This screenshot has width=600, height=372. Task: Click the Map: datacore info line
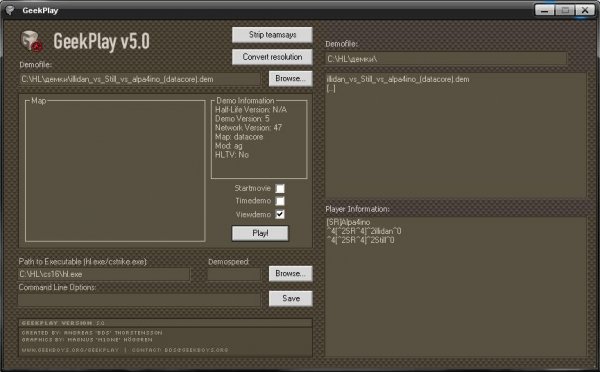(x=239, y=137)
